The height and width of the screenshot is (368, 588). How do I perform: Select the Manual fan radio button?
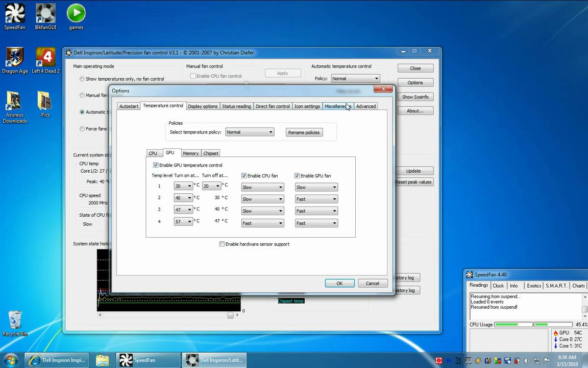82,95
